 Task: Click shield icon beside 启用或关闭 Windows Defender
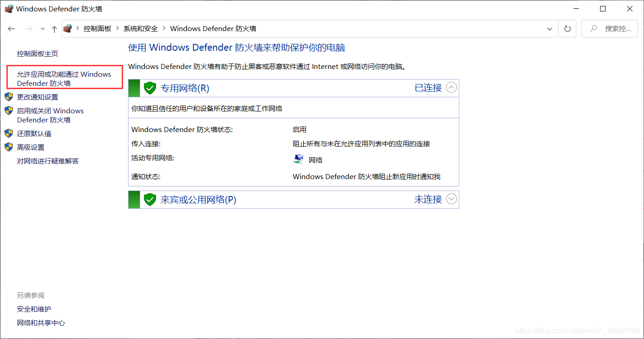pos(9,111)
